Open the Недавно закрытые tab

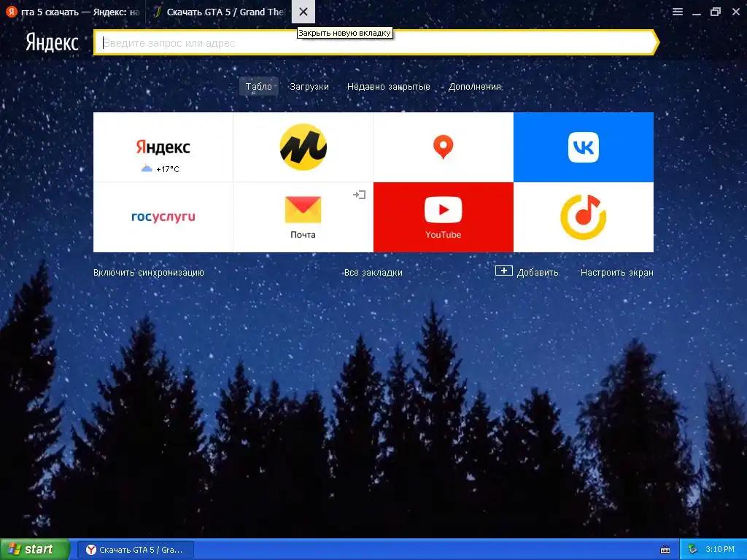(388, 87)
